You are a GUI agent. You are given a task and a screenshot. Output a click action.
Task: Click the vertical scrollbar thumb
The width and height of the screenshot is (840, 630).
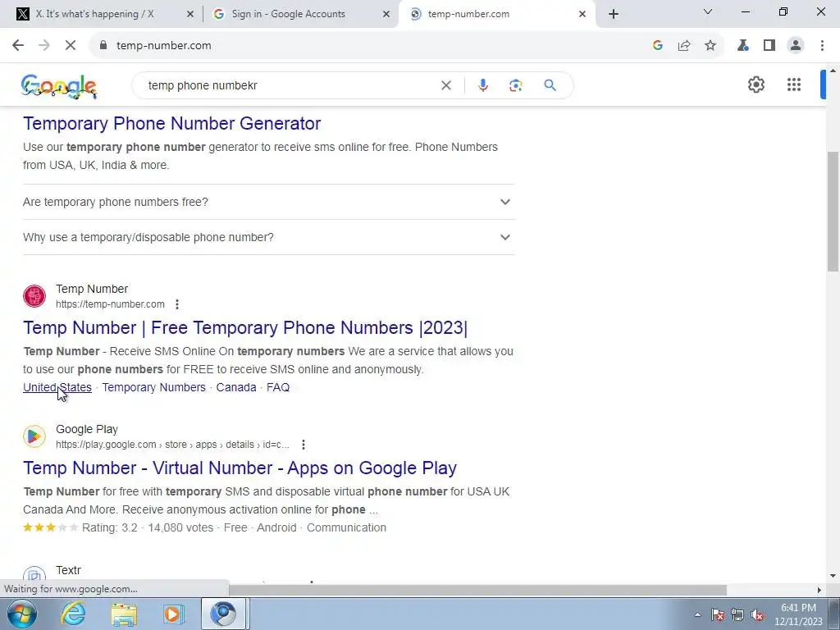(833, 211)
